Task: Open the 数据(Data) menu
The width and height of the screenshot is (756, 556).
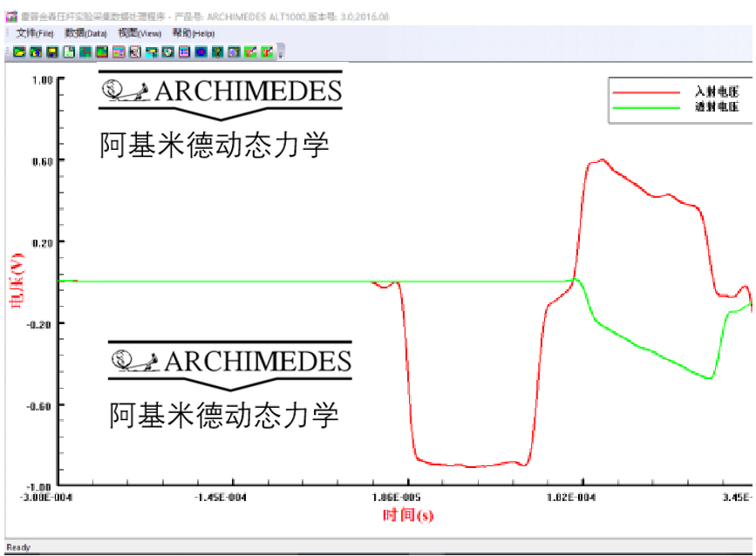Action: (x=85, y=33)
